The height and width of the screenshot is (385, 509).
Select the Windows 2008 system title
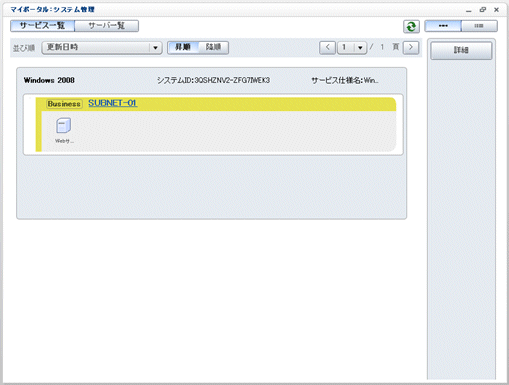(x=49, y=80)
